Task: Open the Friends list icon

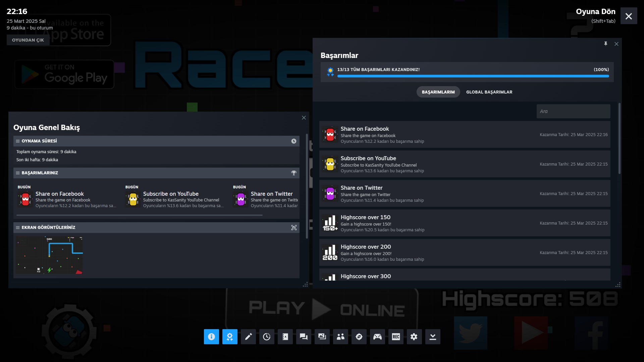Action: [x=340, y=337]
